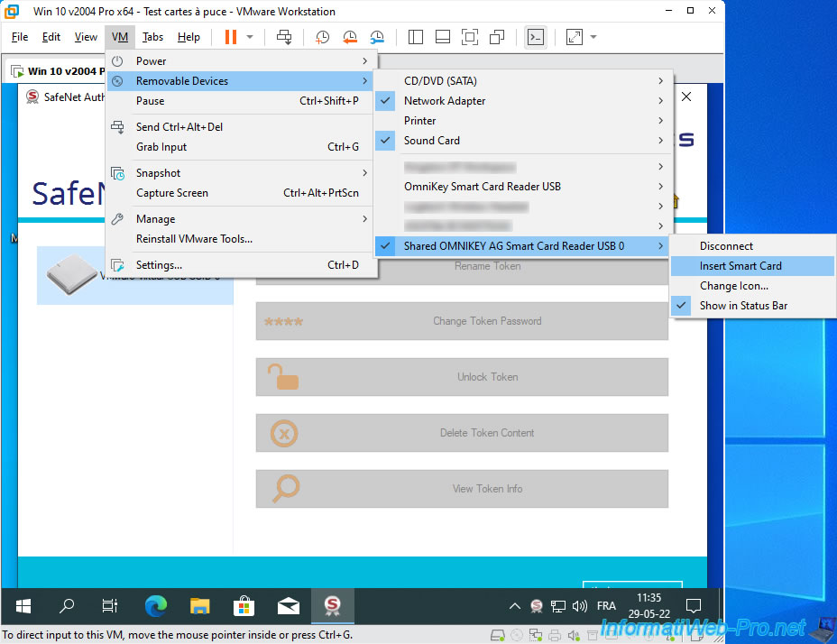The width and height of the screenshot is (837, 644).
Task: Expand the Manage submenu
Action: pos(242,219)
